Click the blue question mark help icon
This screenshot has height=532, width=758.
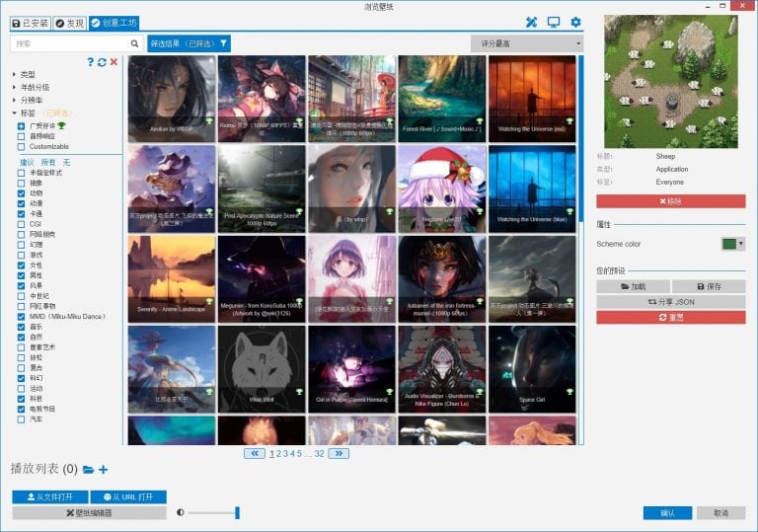(x=91, y=62)
